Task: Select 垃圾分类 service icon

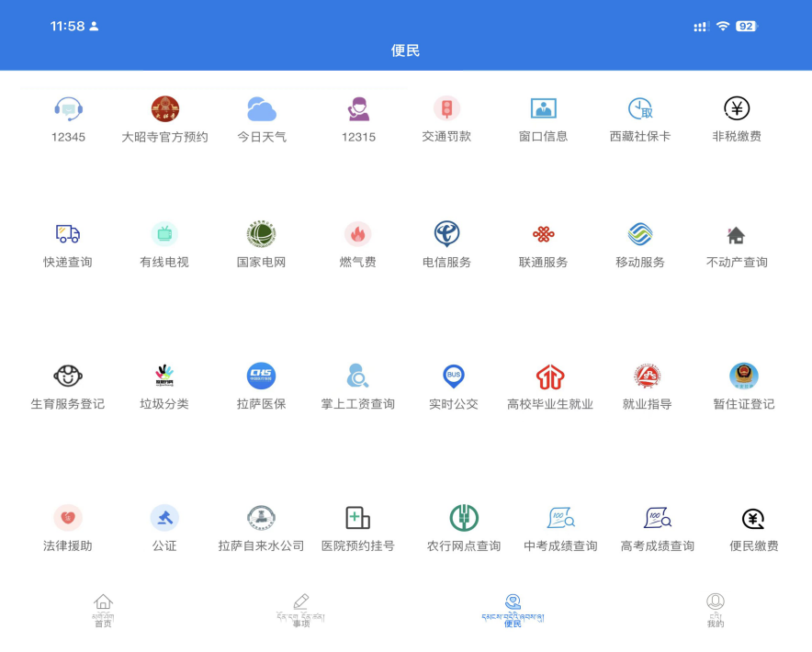Action: tap(164, 376)
